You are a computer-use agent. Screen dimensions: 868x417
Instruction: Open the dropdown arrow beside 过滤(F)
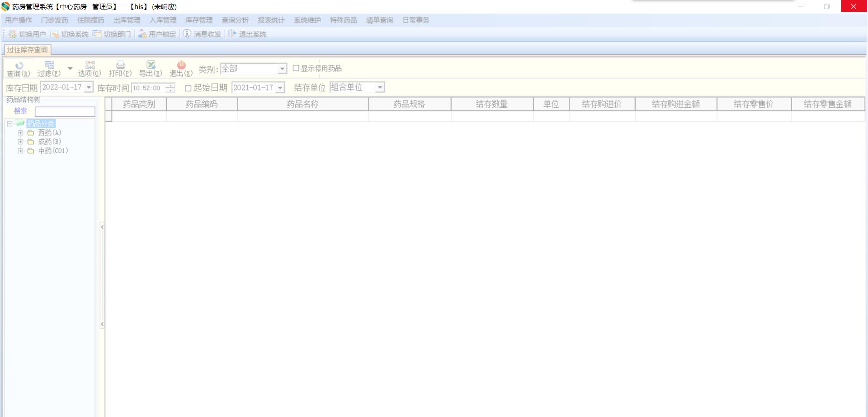[x=70, y=68]
